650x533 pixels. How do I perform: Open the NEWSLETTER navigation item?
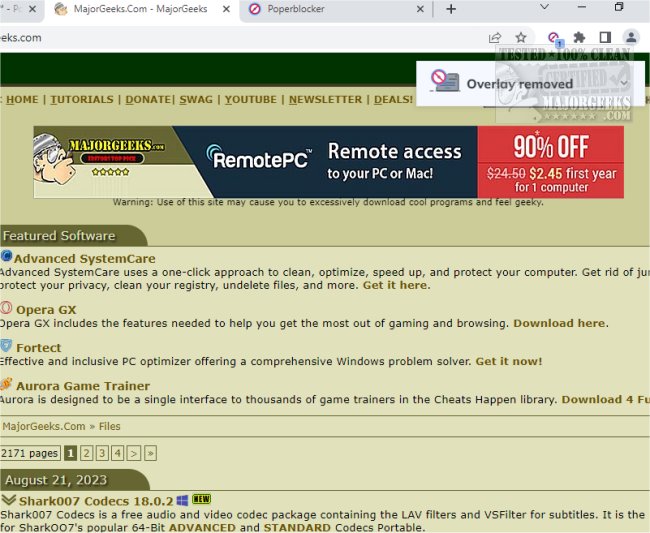(325, 99)
